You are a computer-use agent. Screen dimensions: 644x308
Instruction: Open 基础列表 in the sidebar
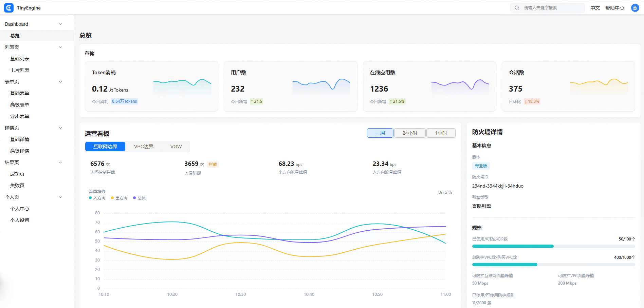click(20, 59)
